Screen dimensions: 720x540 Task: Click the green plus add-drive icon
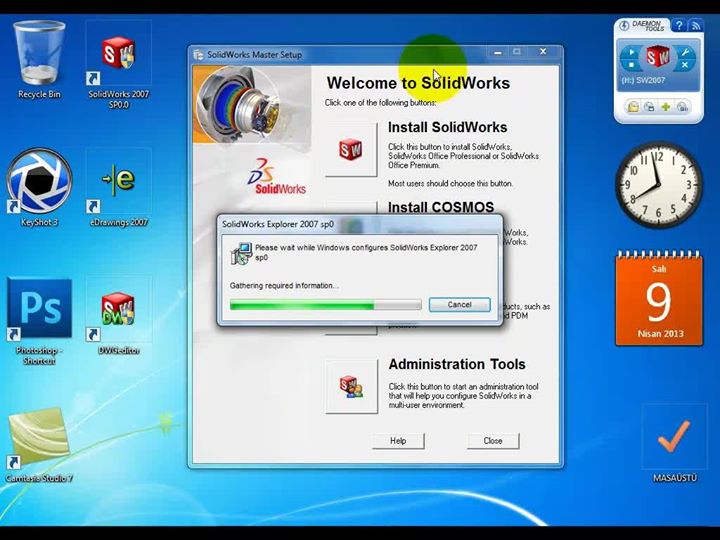pyautogui.click(x=665, y=107)
